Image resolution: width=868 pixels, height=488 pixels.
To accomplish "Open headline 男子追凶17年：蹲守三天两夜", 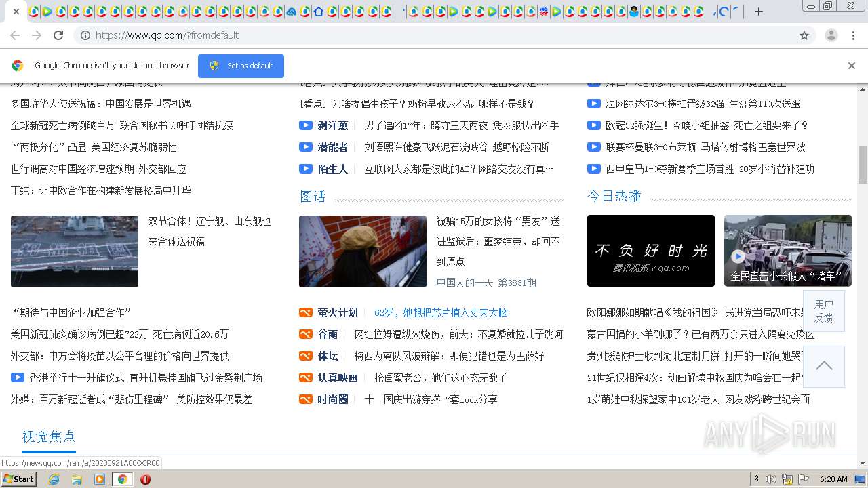I will pos(461,125).
